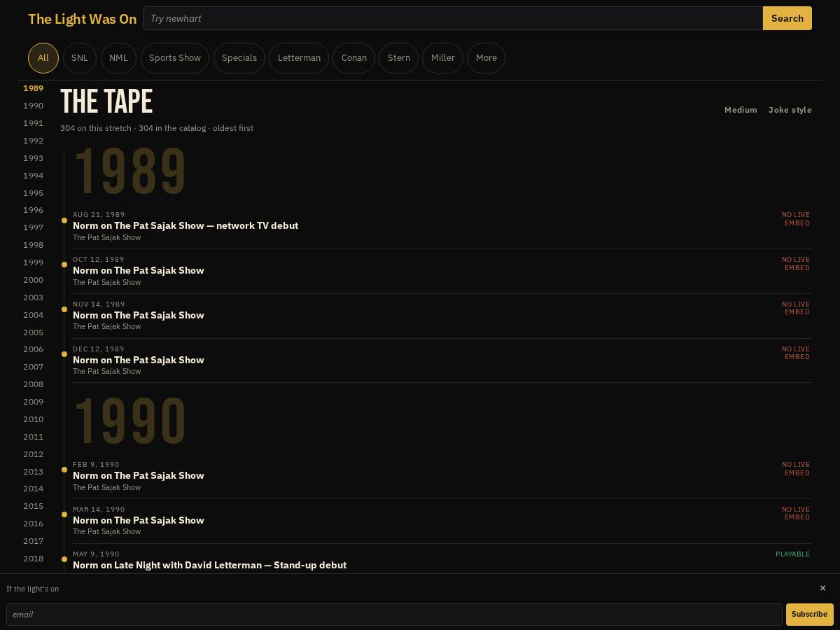Image resolution: width=840 pixels, height=630 pixels.
Task: Filter by Miller
Action: [443, 58]
